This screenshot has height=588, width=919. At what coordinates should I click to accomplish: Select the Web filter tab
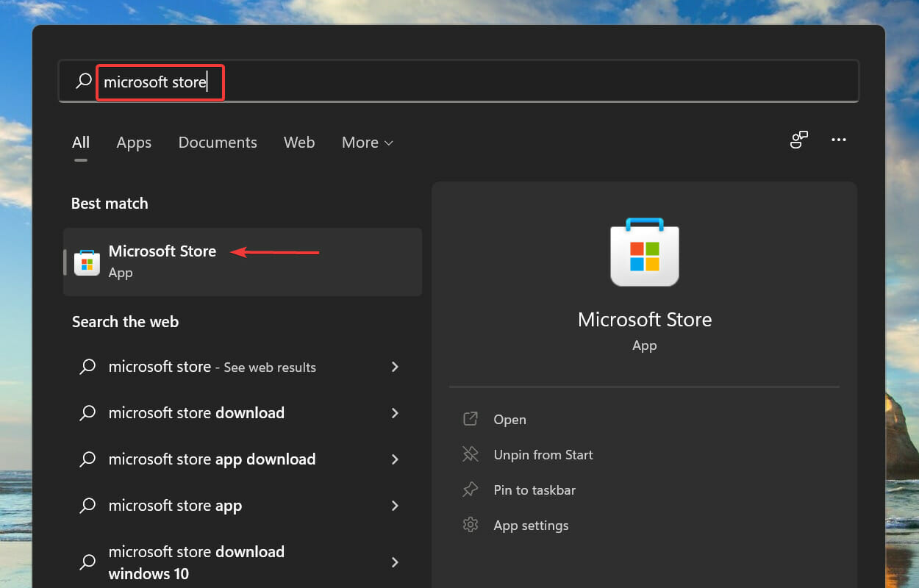click(299, 143)
